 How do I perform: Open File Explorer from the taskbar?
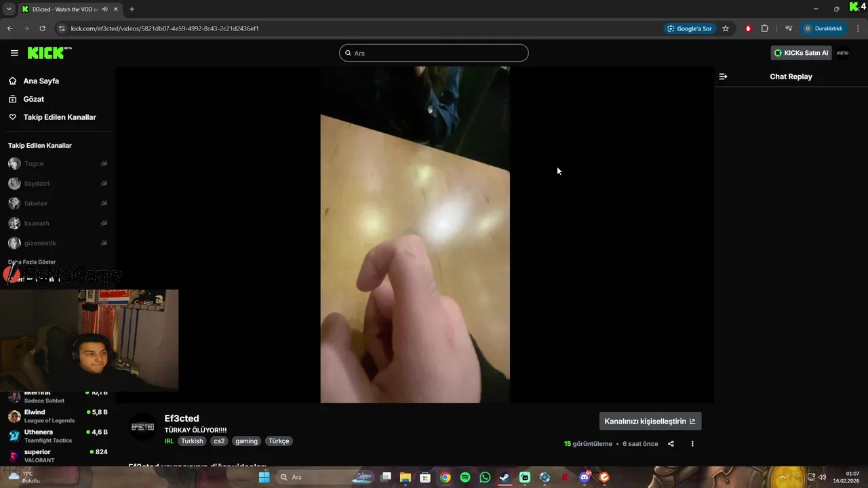[x=406, y=477]
